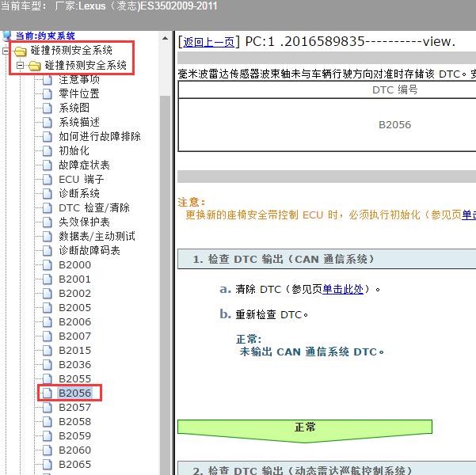Click the document icon beside B2060

point(47,450)
